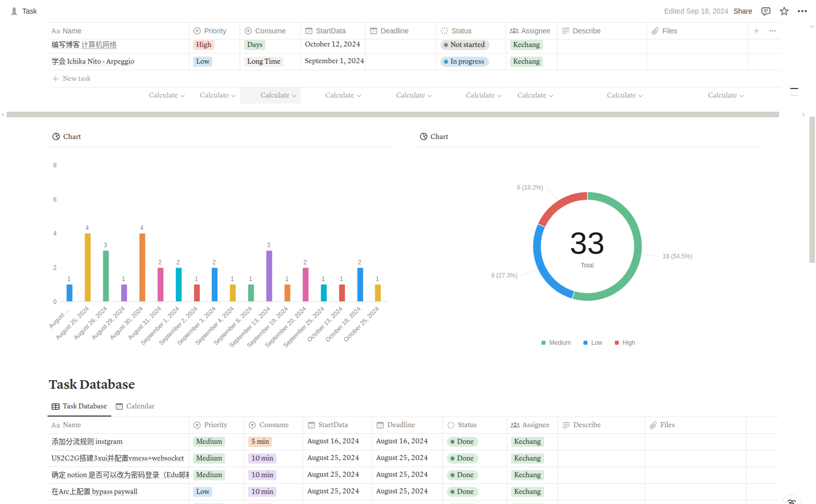Click the right donut Chart view icon

point(424,136)
